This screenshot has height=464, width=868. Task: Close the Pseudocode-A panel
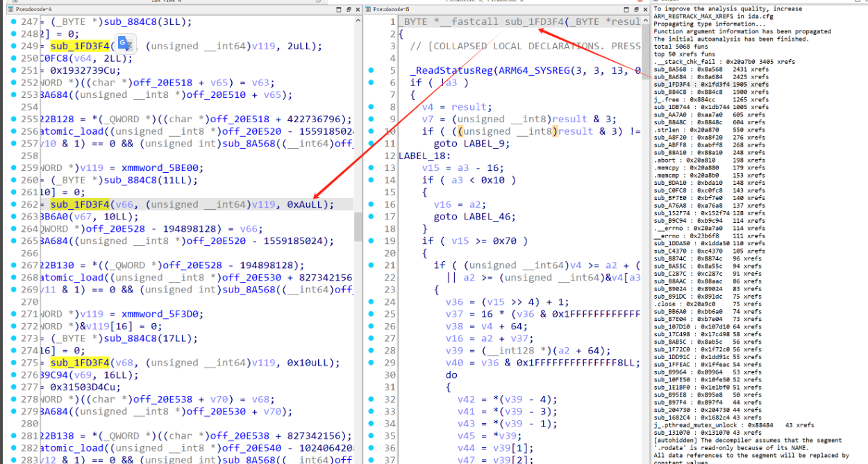click(356, 8)
